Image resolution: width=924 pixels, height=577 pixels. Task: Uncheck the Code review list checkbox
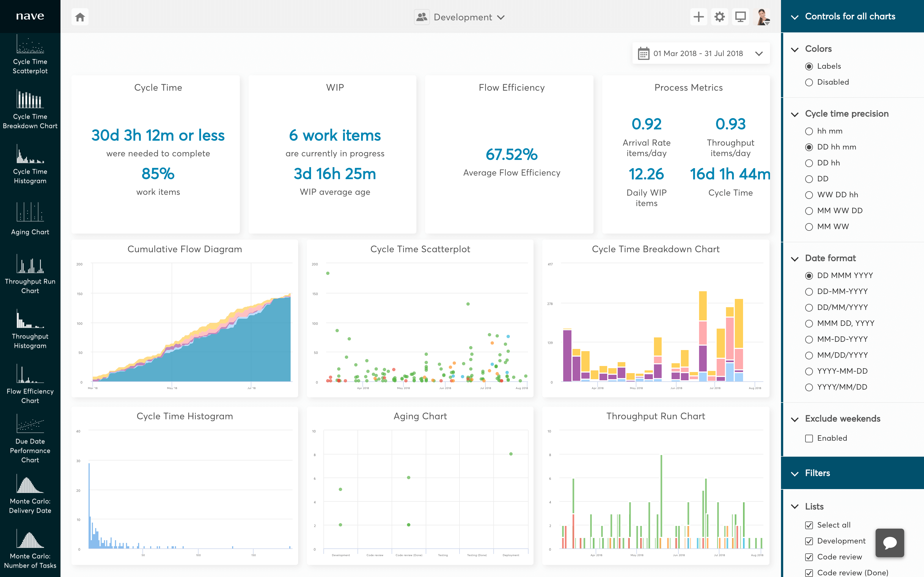pyautogui.click(x=809, y=557)
